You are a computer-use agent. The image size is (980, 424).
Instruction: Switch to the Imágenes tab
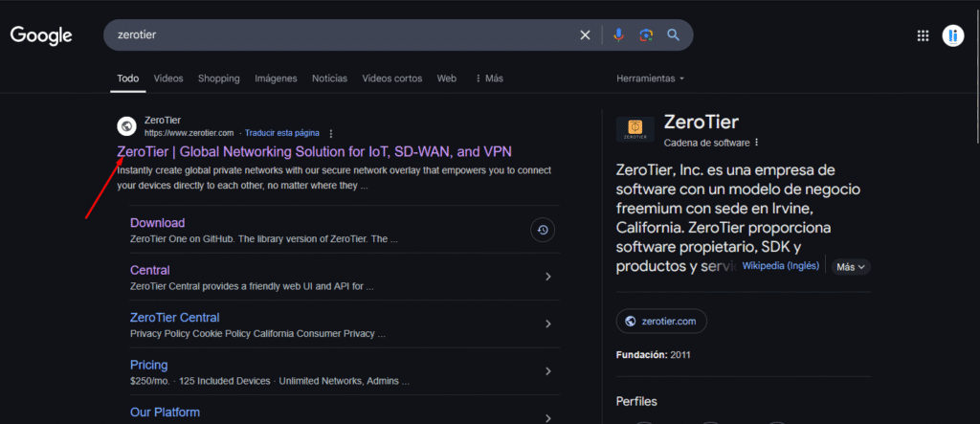(276, 78)
